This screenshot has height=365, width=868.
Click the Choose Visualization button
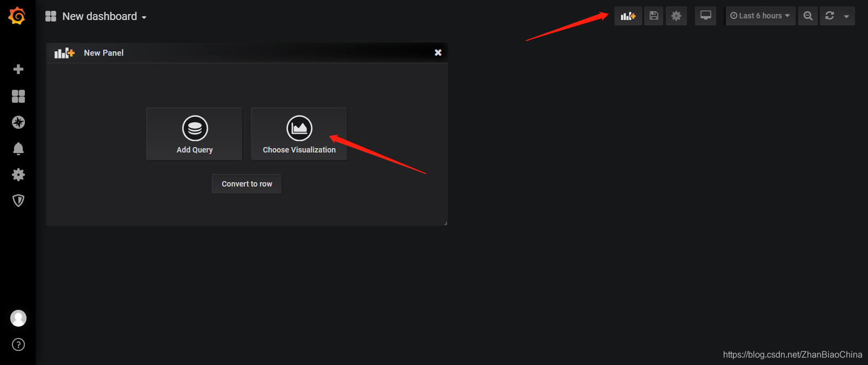tap(299, 134)
